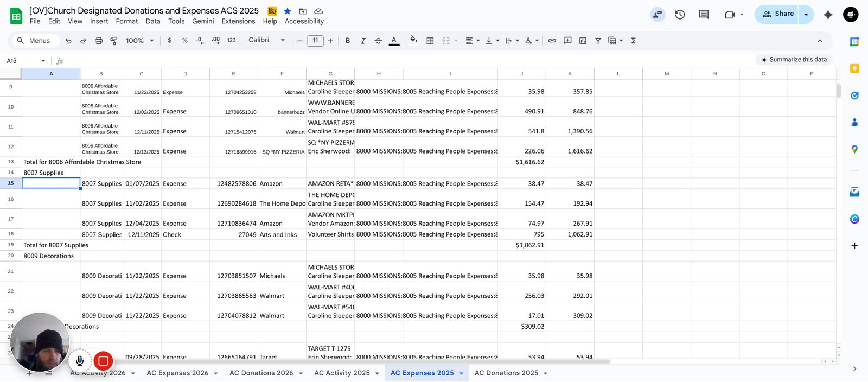Open the Functions sigma menu

click(633, 41)
